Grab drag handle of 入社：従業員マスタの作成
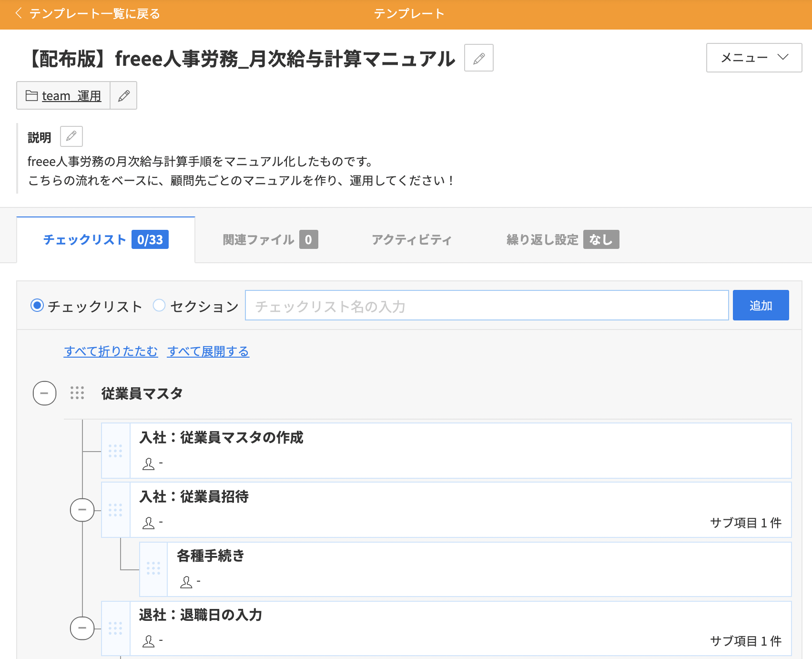This screenshot has height=659, width=812. (115, 451)
